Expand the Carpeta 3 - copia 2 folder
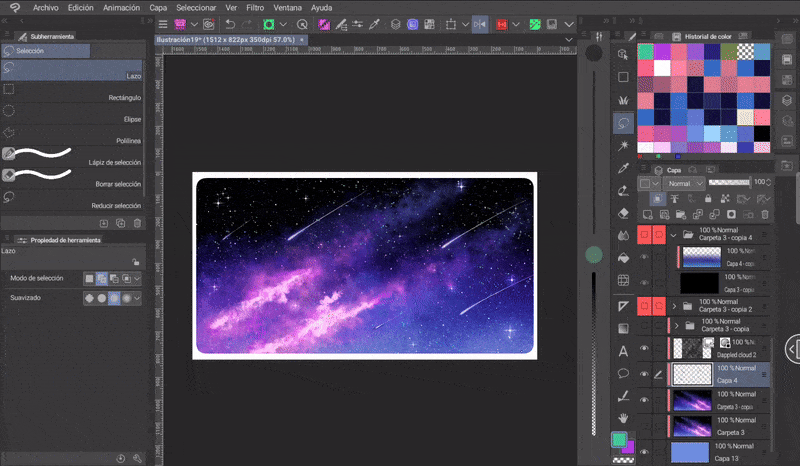 675,305
